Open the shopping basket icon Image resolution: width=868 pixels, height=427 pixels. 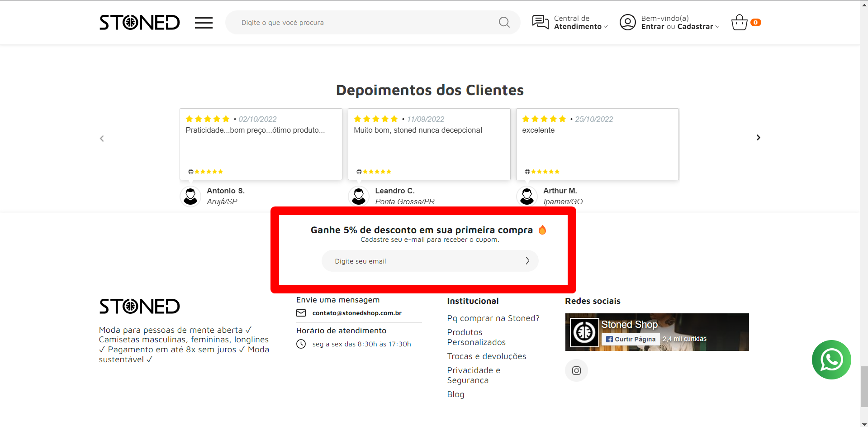click(x=740, y=22)
